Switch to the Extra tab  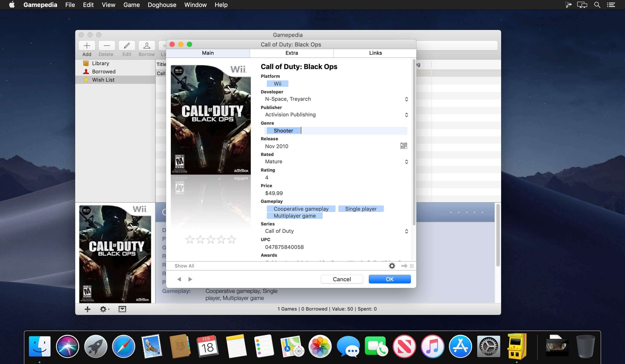click(291, 53)
